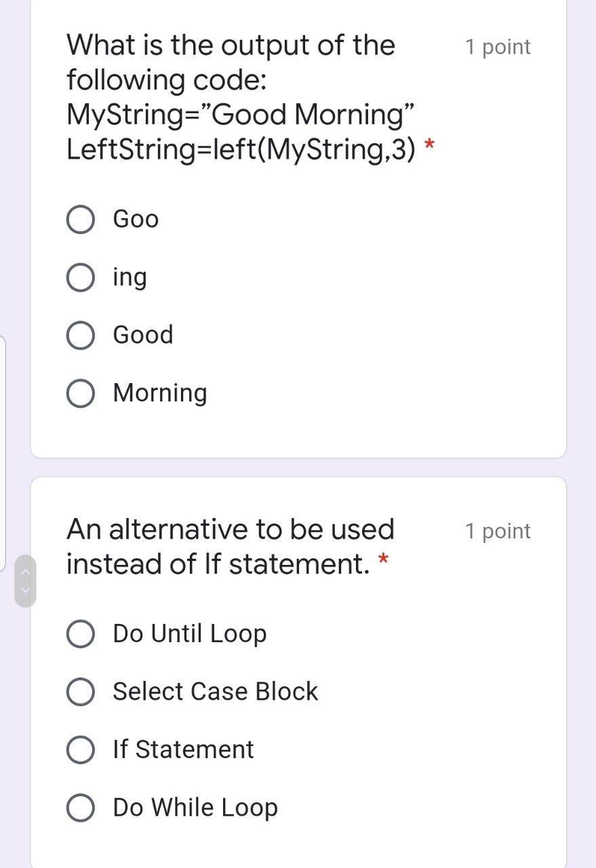Viewport: 596px width, 868px height.
Task: Click the gray left-edge scroll handle
Action: coord(25,581)
